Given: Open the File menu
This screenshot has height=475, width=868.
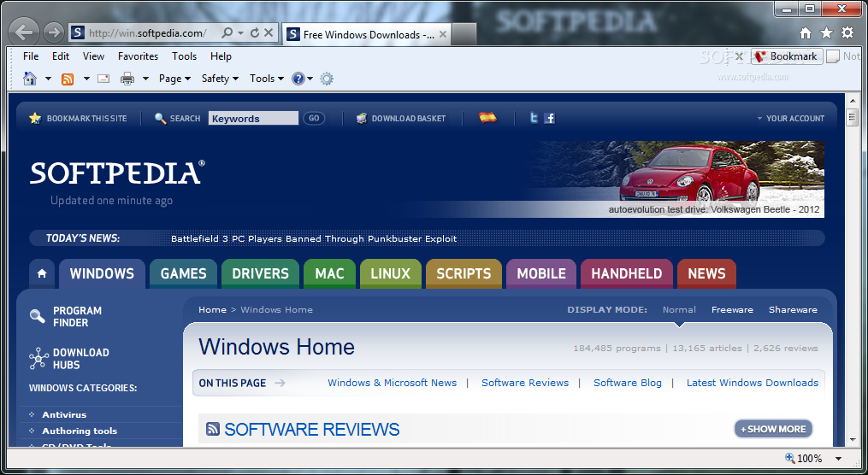Looking at the screenshot, I should tap(31, 56).
